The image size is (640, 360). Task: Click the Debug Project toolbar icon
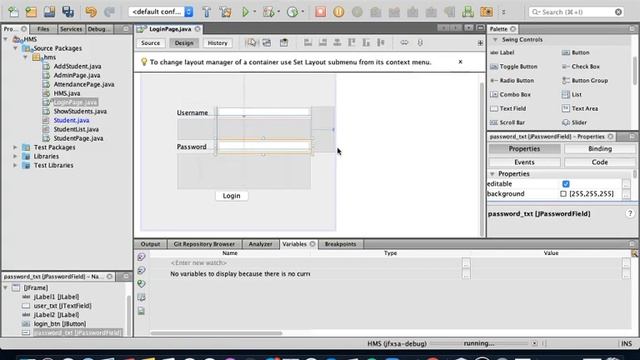pos(269,12)
